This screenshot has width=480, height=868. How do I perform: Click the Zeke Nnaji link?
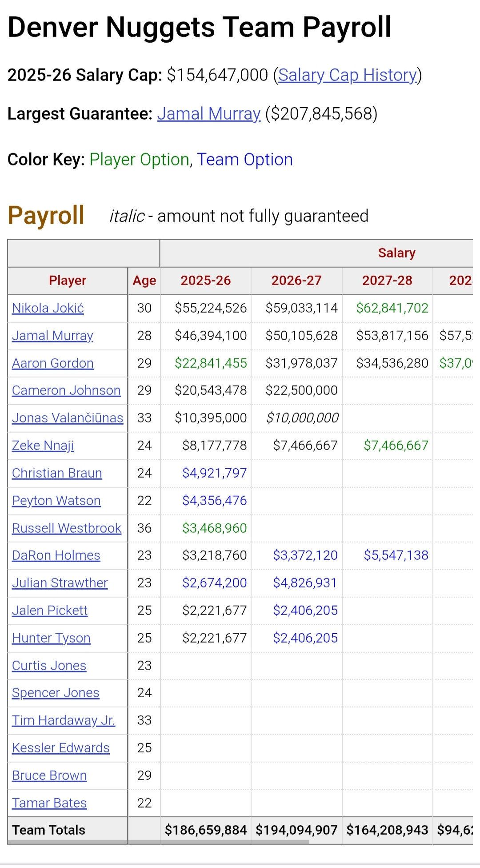click(43, 446)
